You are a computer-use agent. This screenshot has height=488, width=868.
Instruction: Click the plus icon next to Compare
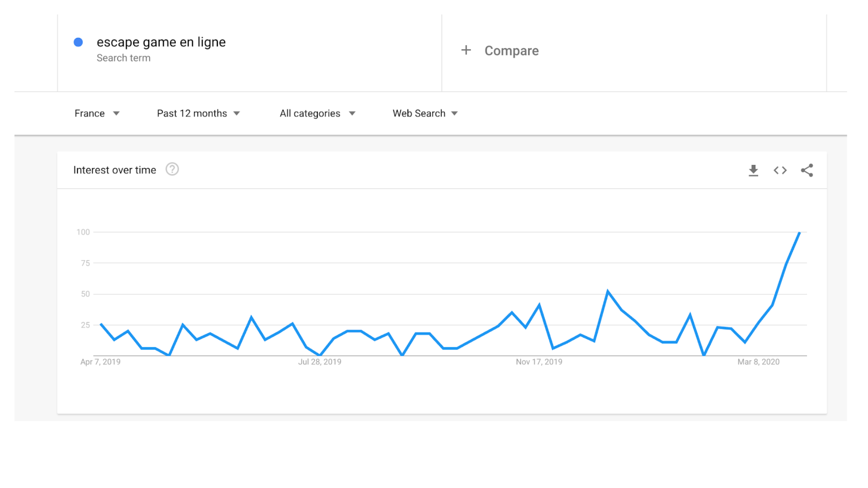coord(466,50)
